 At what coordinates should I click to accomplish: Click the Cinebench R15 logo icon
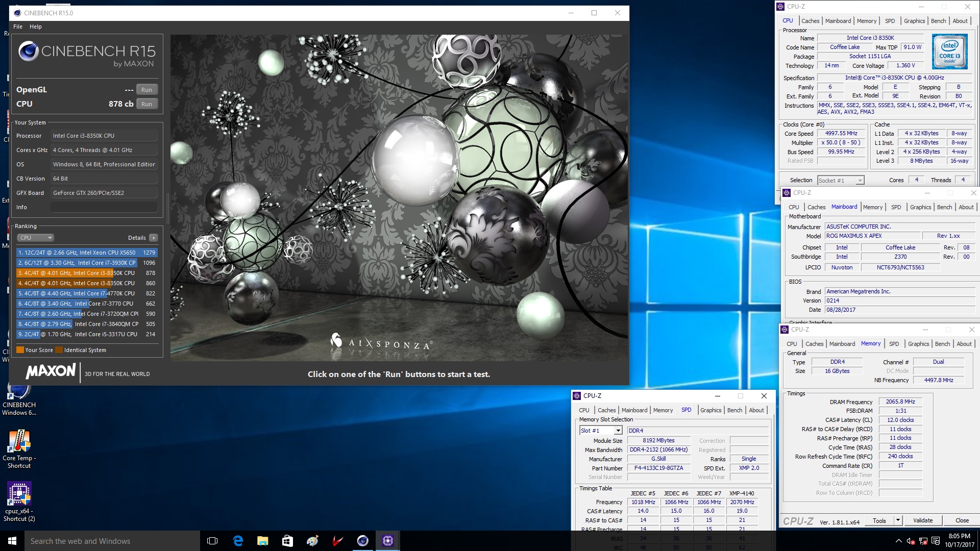(x=29, y=52)
